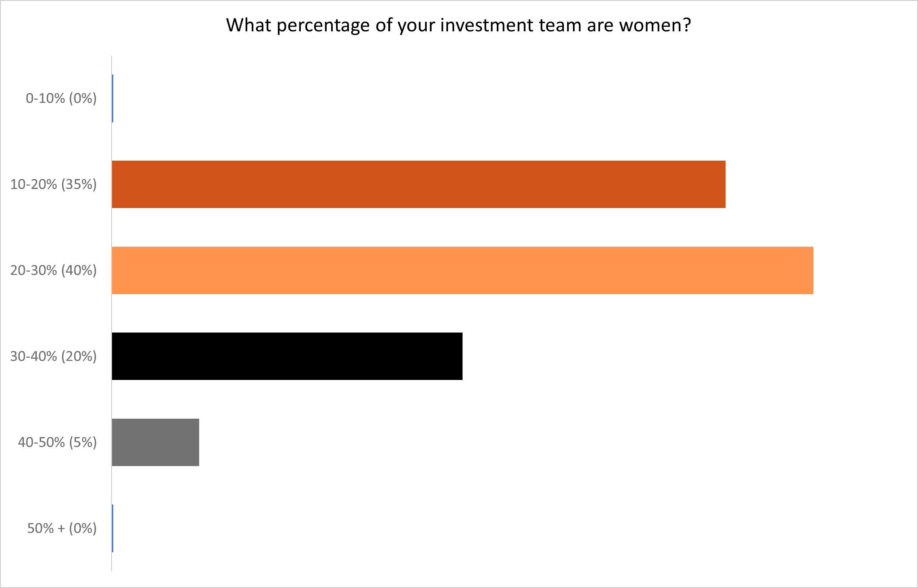Select the vertical axis line
This screenshot has height=588, width=918.
click(112, 313)
